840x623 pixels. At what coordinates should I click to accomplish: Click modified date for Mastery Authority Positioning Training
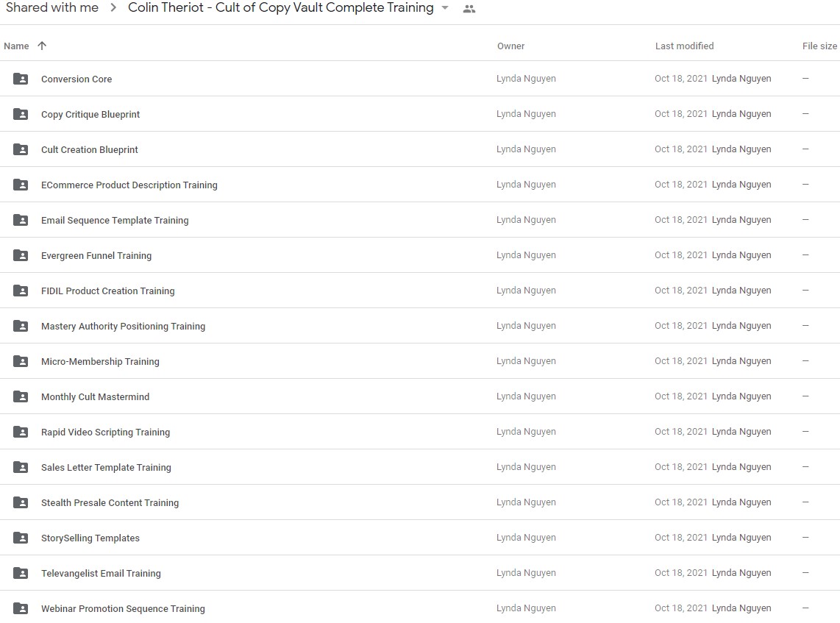681,327
